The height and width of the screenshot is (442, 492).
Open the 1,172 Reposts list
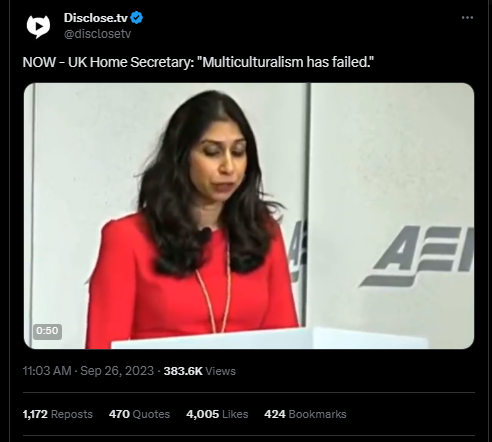tap(58, 414)
